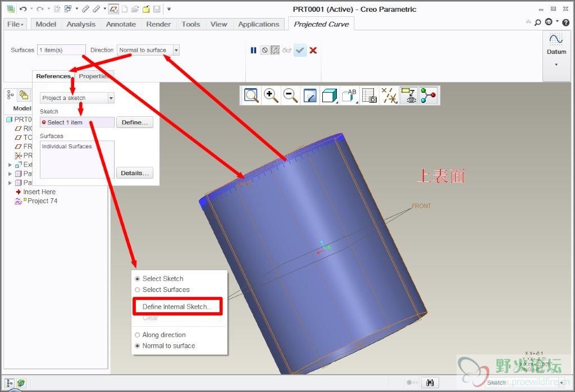575x392 pixels.
Task: Click the Save disk icon
Action: click(x=157, y=9)
